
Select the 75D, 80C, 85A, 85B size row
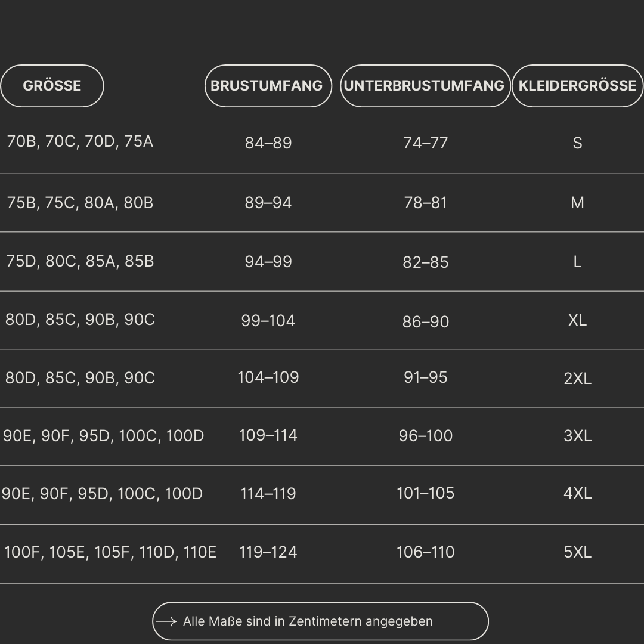click(x=322, y=262)
